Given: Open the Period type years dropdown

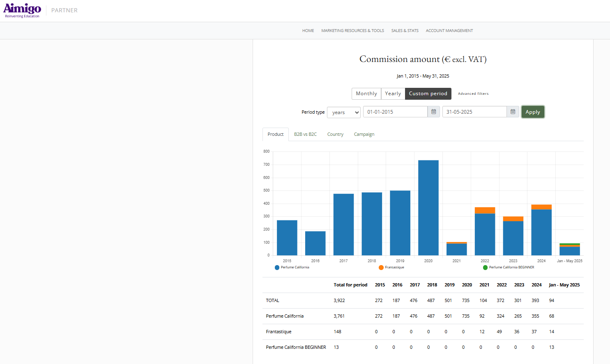Looking at the screenshot, I should click(344, 112).
